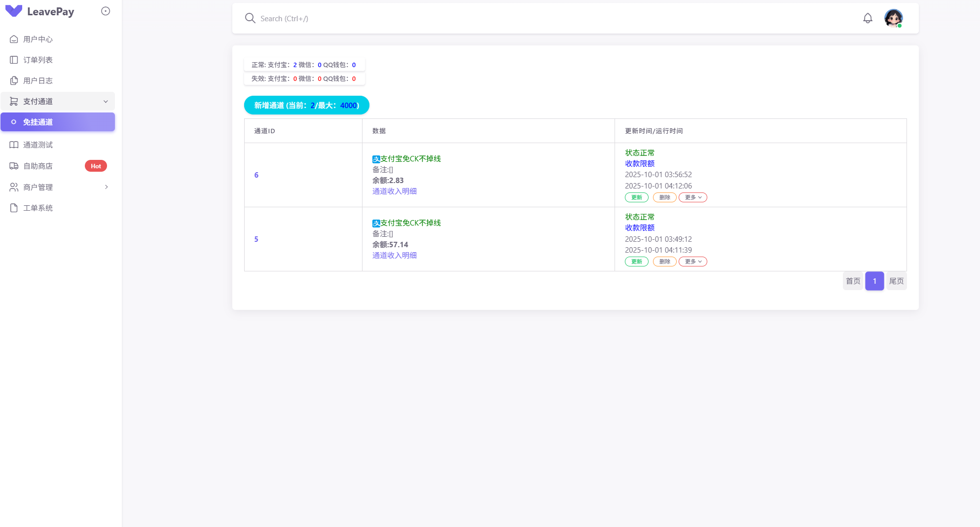Toggle the sidebar pin circle icon
980x527 pixels.
106,11
